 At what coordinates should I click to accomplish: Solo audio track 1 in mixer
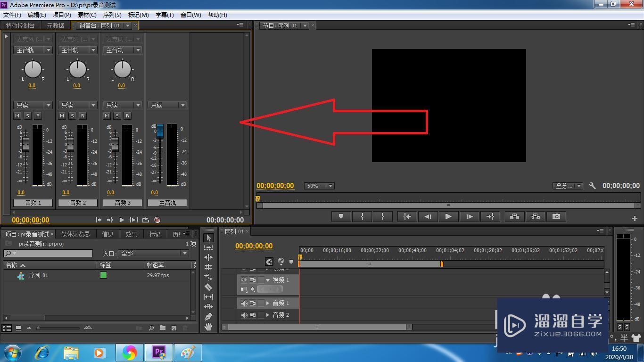click(x=28, y=115)
